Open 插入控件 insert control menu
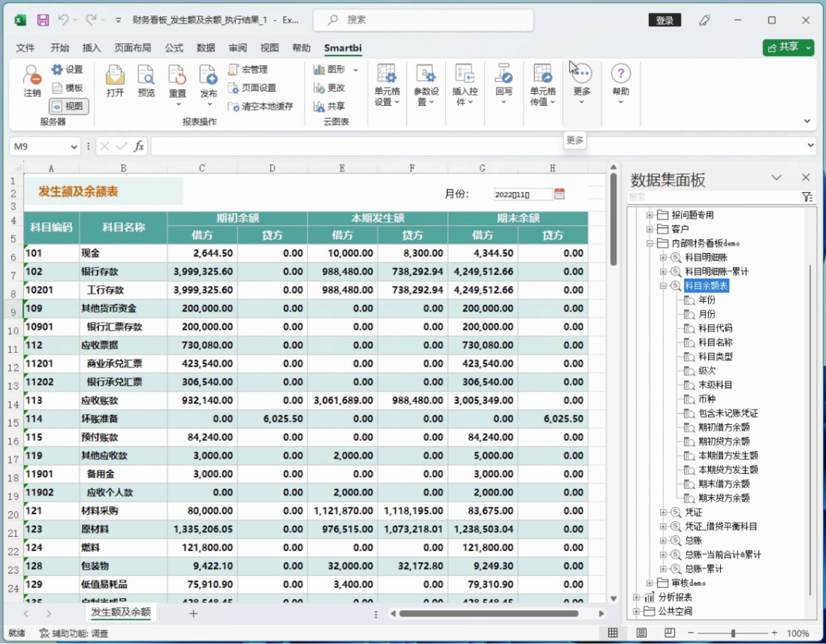The height and width of the screenshot is (644, 826). tap(465, 85)
